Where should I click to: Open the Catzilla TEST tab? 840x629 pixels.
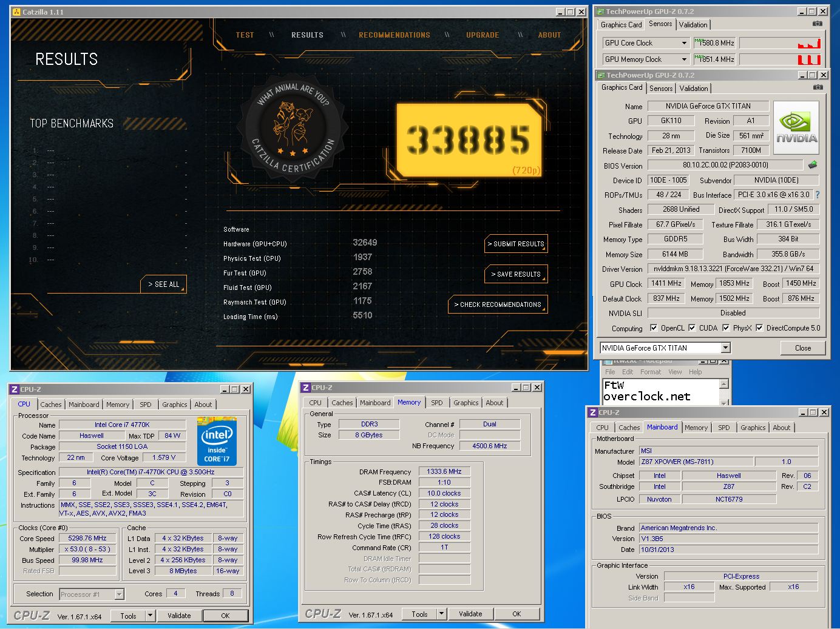(245, 35)
